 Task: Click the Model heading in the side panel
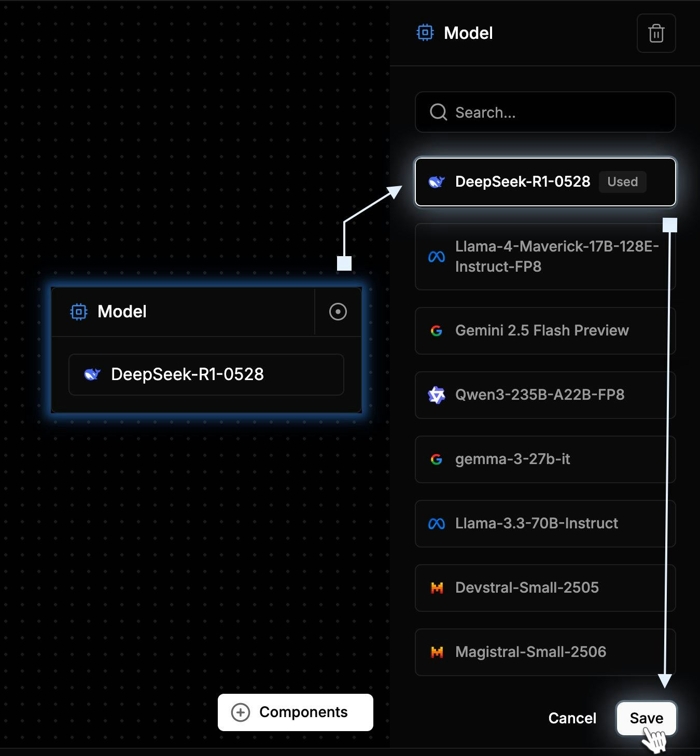(468, 33)
